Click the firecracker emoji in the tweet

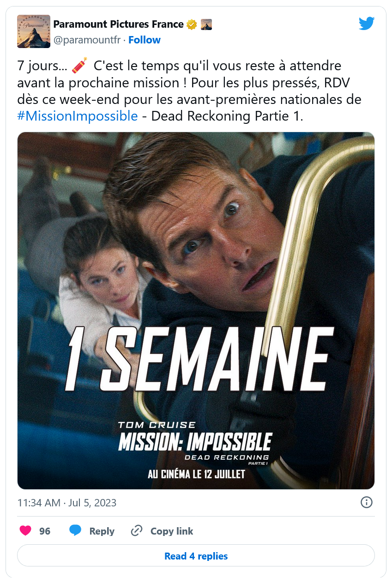79,66
